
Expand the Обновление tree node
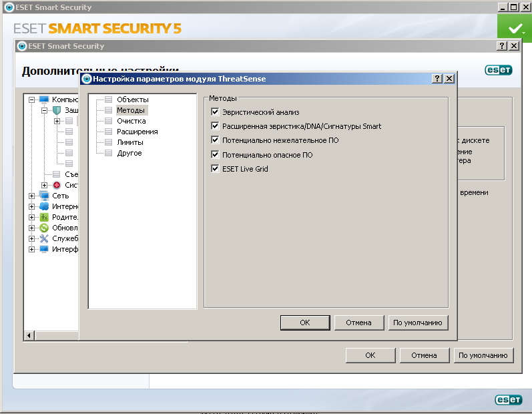[31, 228]
